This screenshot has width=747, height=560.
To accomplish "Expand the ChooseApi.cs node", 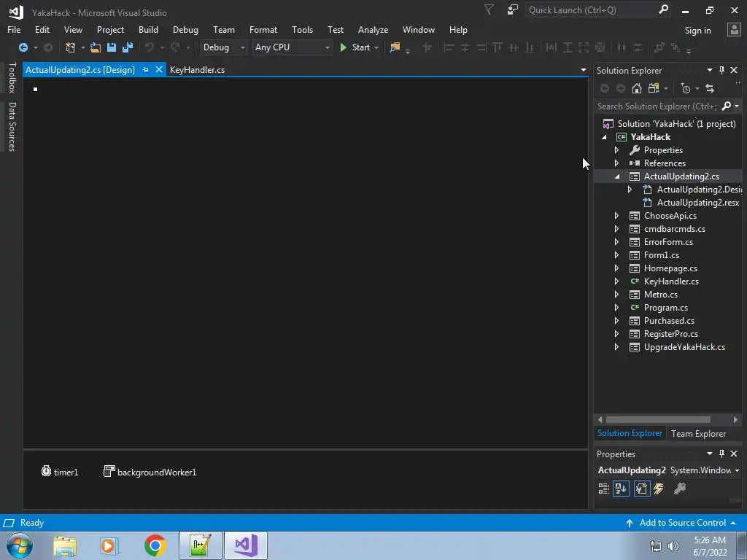I will tap(616, 216).
